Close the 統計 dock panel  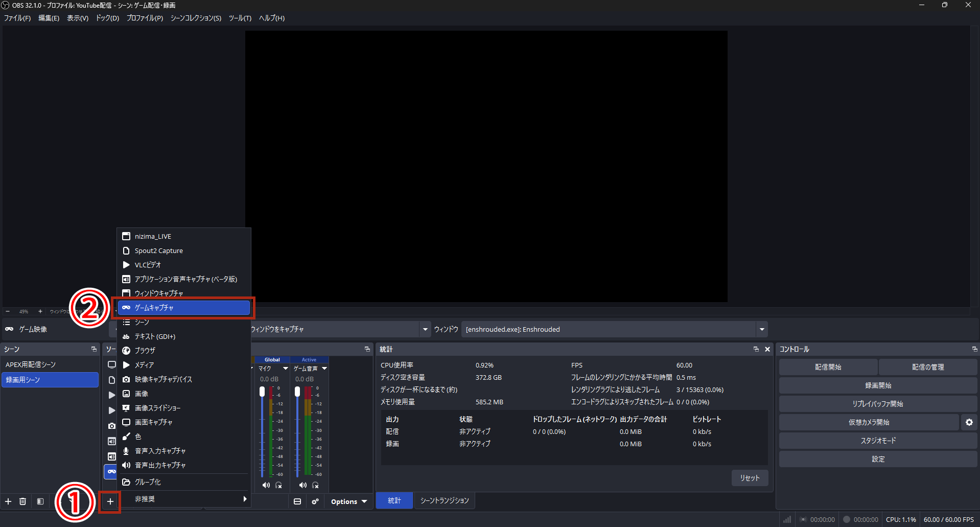(767, 349)
